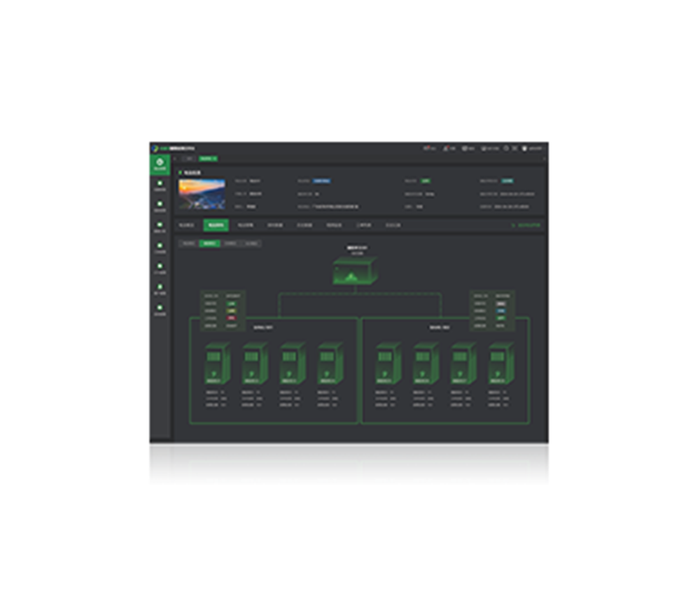The width and height of the screenshot is (700, 594).
Task: Select the fourth sub-view segment button
Action: (251, 244)
